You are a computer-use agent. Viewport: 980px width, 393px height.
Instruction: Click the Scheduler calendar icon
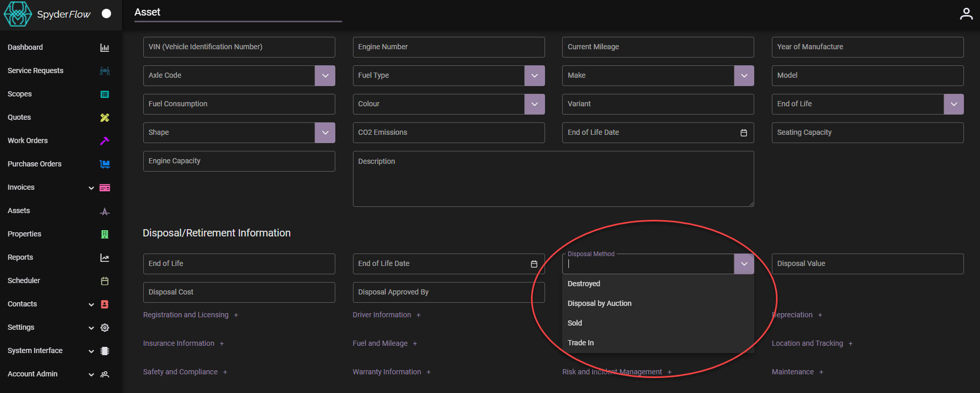[x=104, y=281]
